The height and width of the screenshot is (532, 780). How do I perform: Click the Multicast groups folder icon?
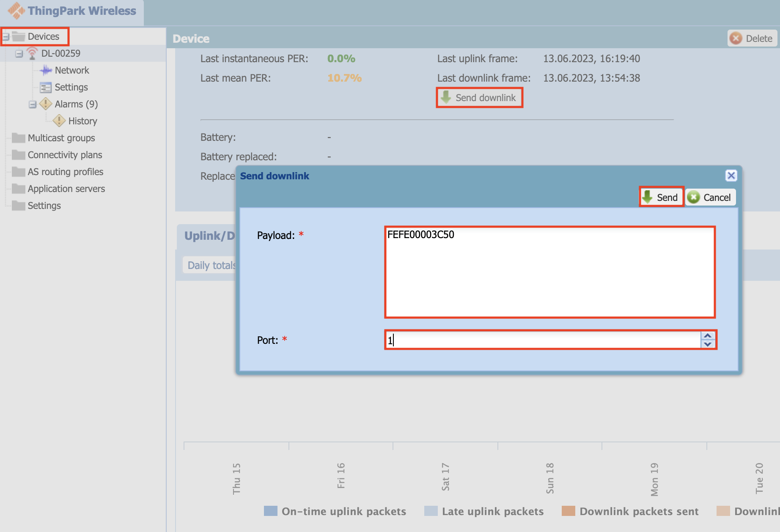coord(19,138)
